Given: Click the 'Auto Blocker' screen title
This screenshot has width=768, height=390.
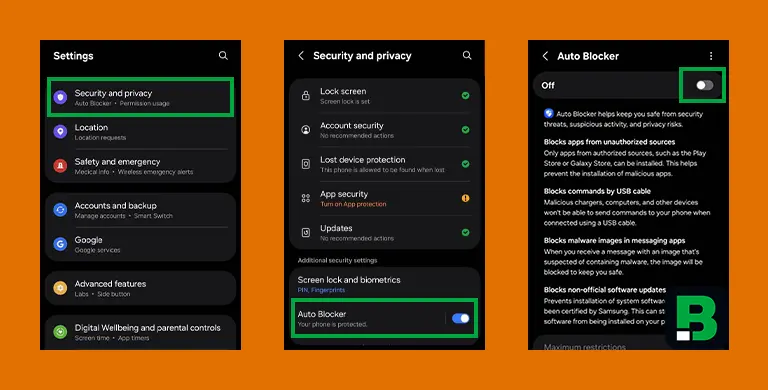Looking at the screenshot, I should (588, 56).
